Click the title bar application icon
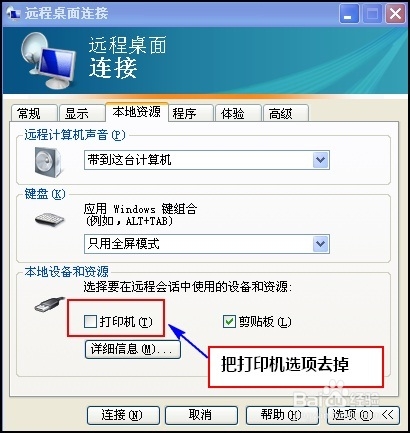This screenshot has width=410, height=433. (x=13, y=14)
